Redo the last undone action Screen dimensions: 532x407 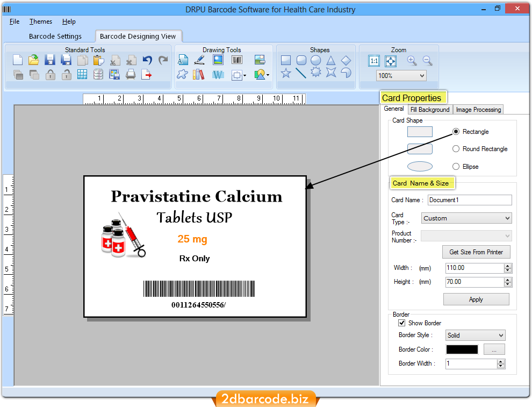click(163, 60)
